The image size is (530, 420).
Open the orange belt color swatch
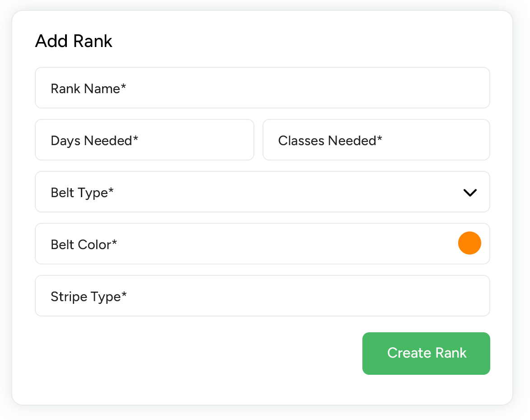click(x=469, y=243)
